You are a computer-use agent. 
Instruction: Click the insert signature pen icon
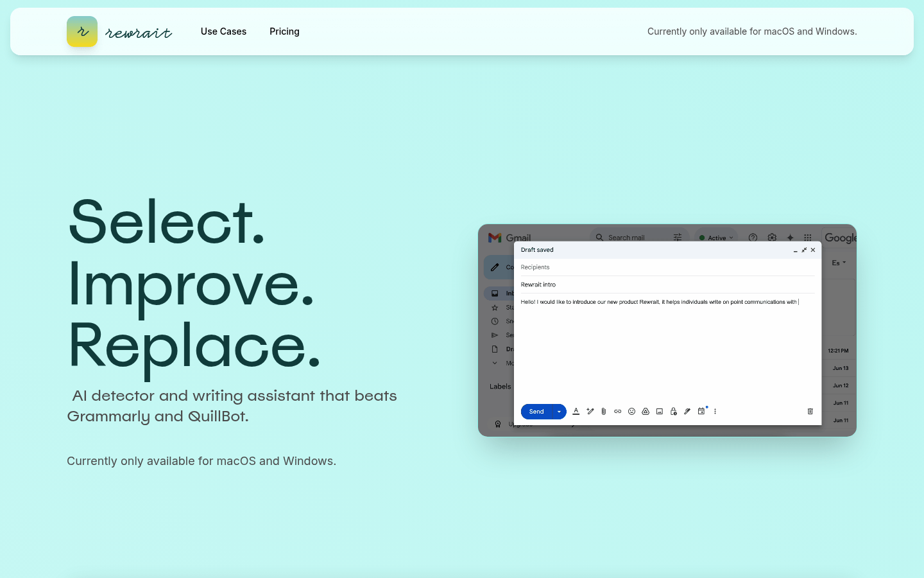[687, 412]
